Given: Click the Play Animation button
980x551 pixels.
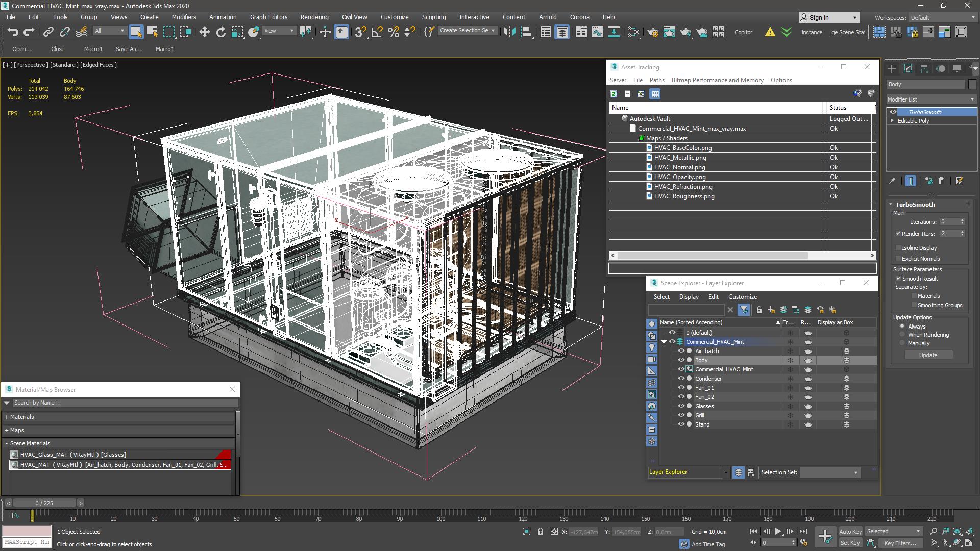Looking at the screenshot, I should tap(778, 532).
